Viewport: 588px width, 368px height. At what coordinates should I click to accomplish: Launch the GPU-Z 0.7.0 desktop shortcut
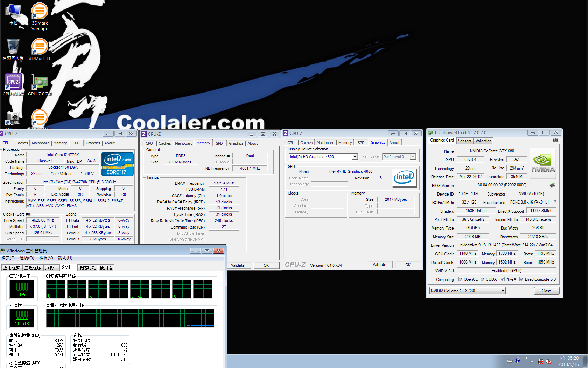[40, 84]
